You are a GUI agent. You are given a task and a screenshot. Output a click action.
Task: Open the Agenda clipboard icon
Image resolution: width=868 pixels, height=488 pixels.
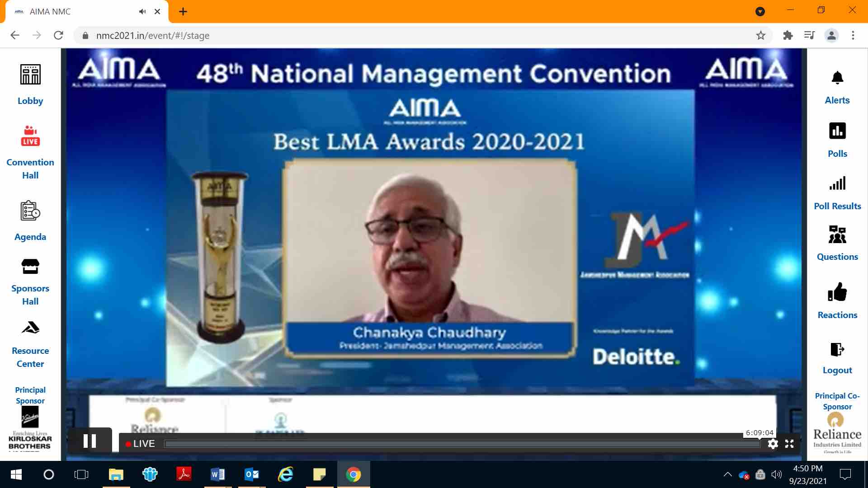point(30,211)
